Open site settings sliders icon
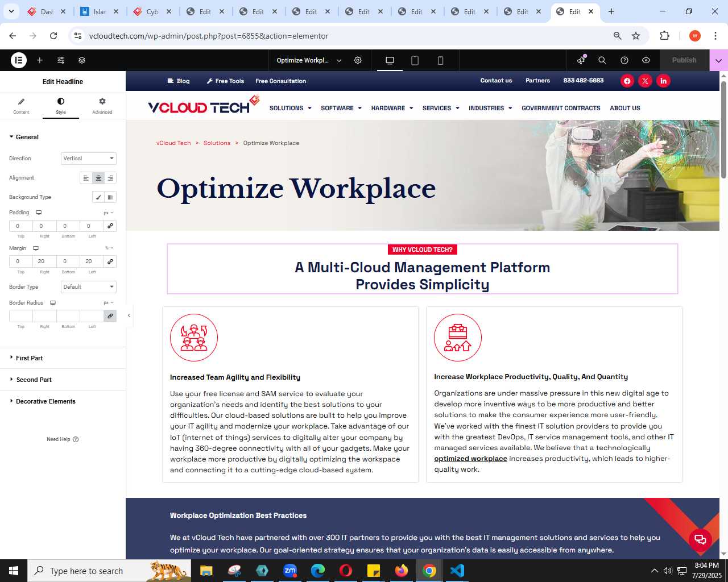The image size is (728, 582). coord(61,60)
